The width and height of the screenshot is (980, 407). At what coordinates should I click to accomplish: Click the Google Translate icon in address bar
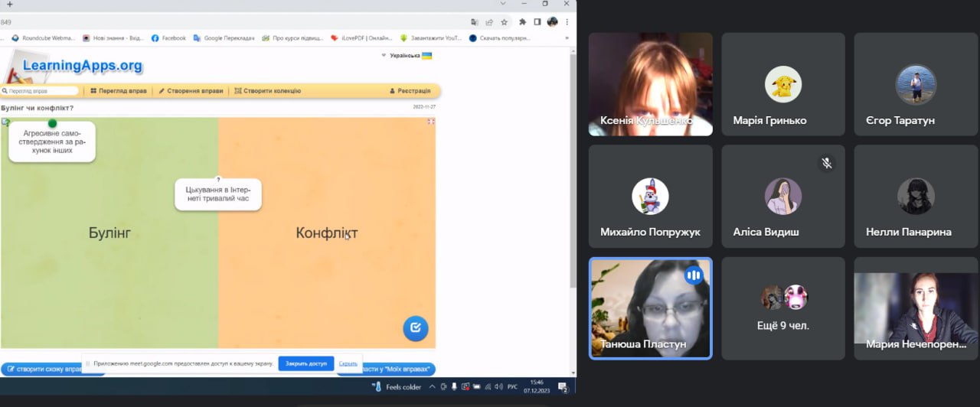(475, 22)
